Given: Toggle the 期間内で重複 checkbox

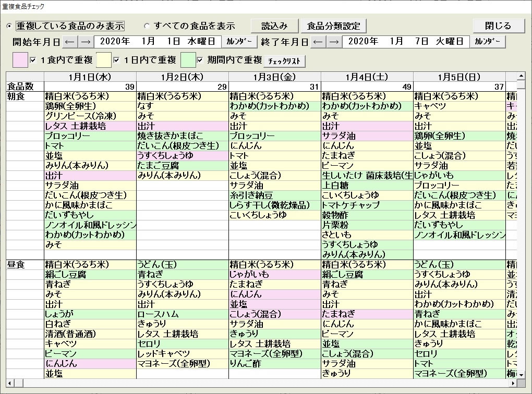Looking at the screenshot, I should click(200, 60).
